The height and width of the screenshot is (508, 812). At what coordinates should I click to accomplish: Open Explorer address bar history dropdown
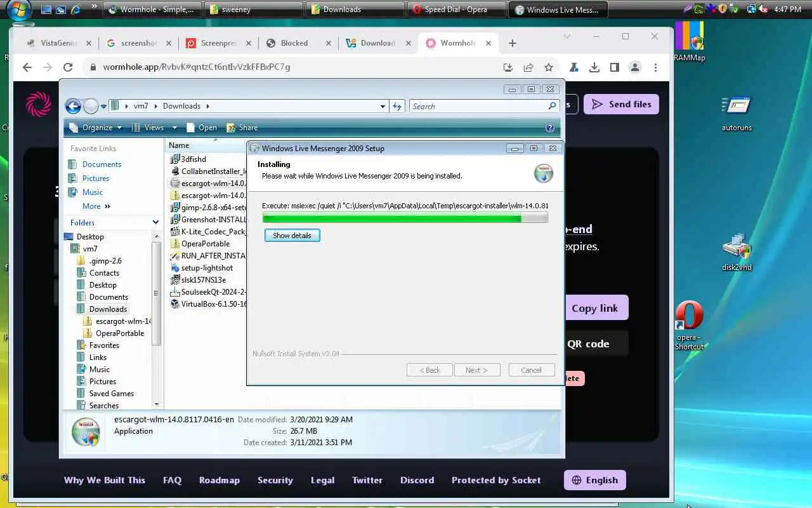383,107
